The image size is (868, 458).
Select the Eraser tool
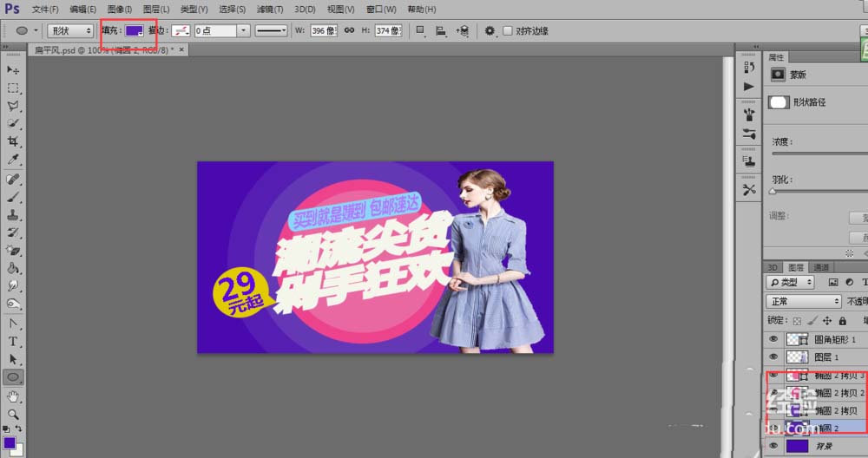pos(13,251)
